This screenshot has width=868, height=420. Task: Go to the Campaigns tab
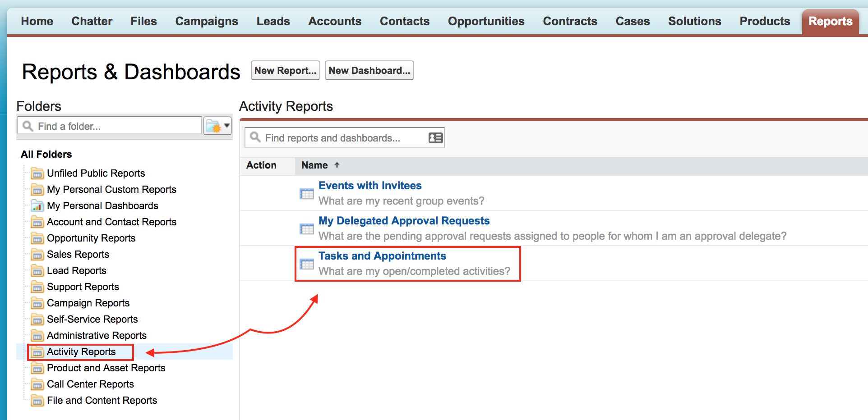point(207,21)
